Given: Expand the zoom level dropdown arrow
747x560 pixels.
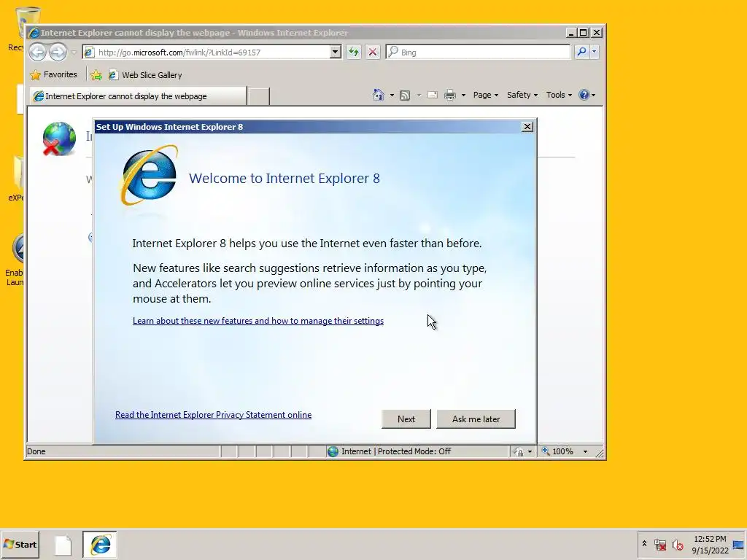Looking at the screenshot, I should tap(586, 451).
